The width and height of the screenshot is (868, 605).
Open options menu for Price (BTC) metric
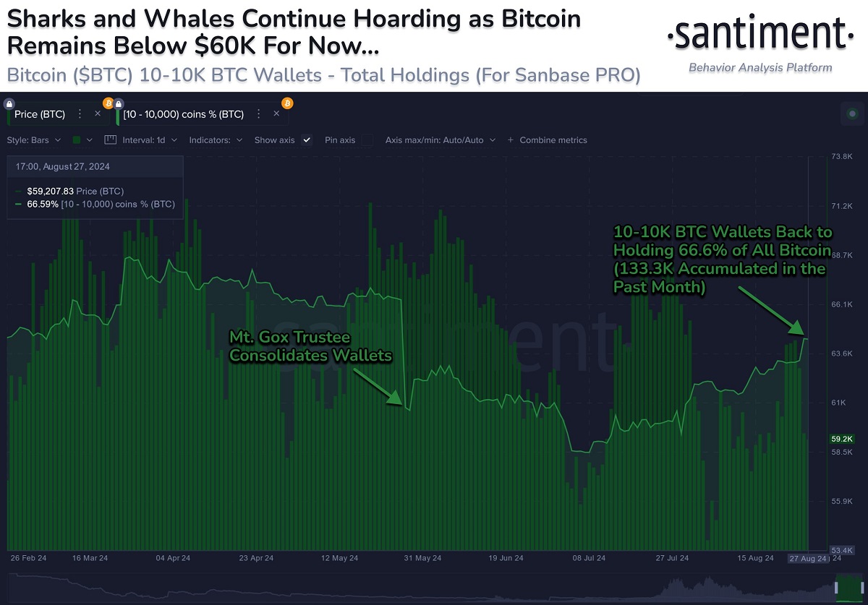pos(80,114)
